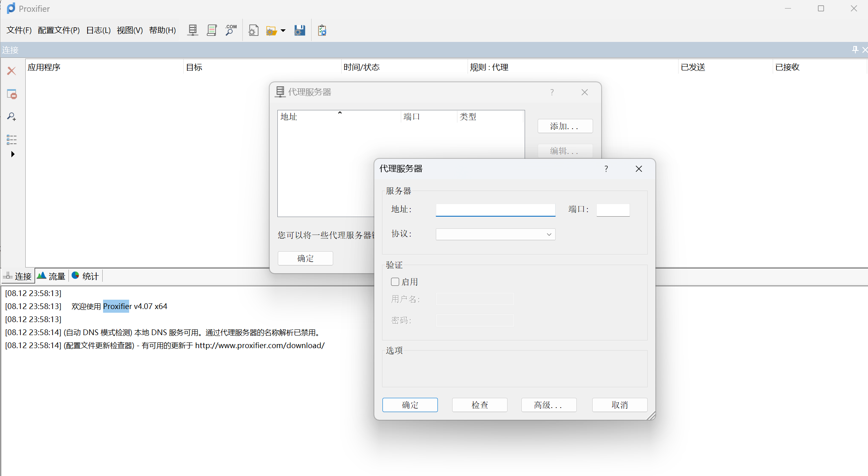The image size is (868, 476).
Task: Click the highlighted Proxifier word in log
Action: pyautogui.click(x=116, y=306)
